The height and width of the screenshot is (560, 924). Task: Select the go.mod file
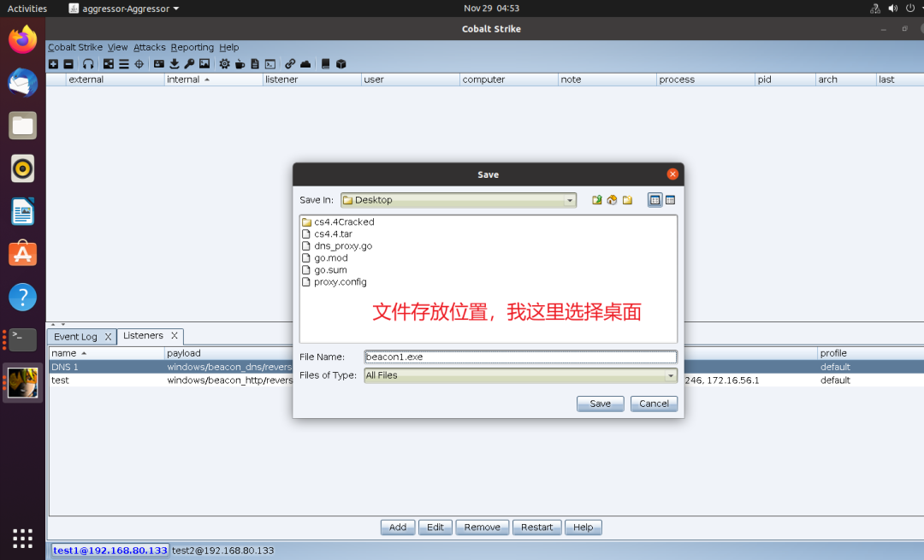(x=325, y=258)
